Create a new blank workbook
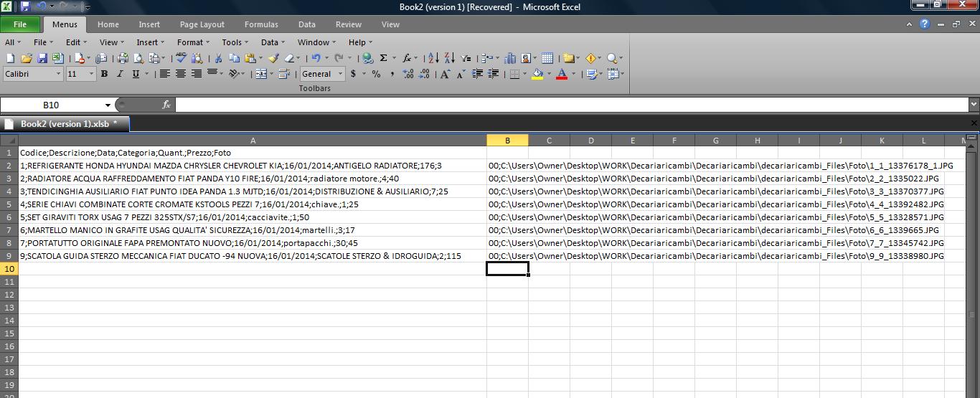980x398 pixels. pyautogui.click(x=10, y=58)
